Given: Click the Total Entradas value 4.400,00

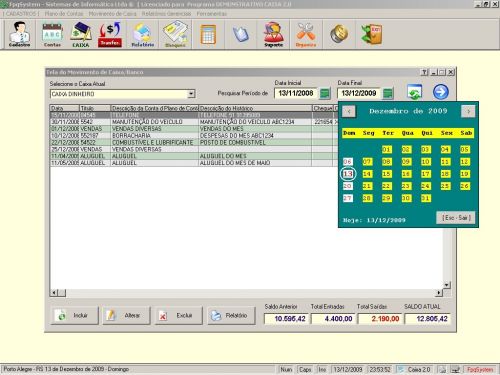Looking at the screenshot, I should point(334,319).
